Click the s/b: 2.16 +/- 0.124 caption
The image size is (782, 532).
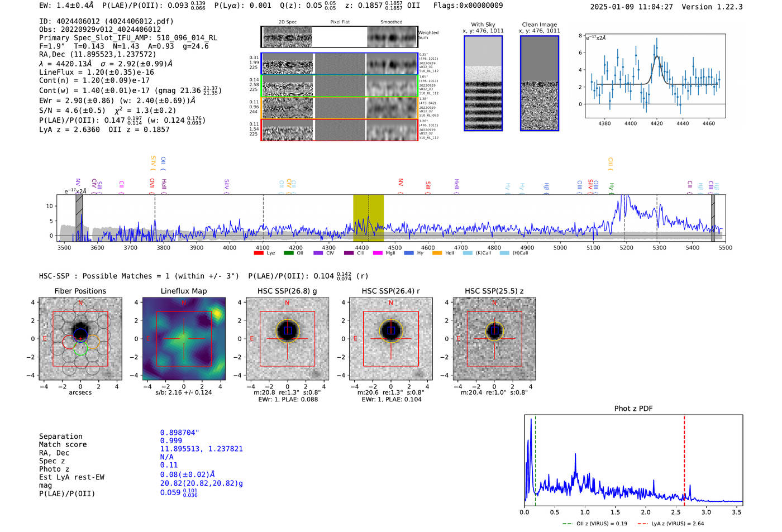coord(184,392)
